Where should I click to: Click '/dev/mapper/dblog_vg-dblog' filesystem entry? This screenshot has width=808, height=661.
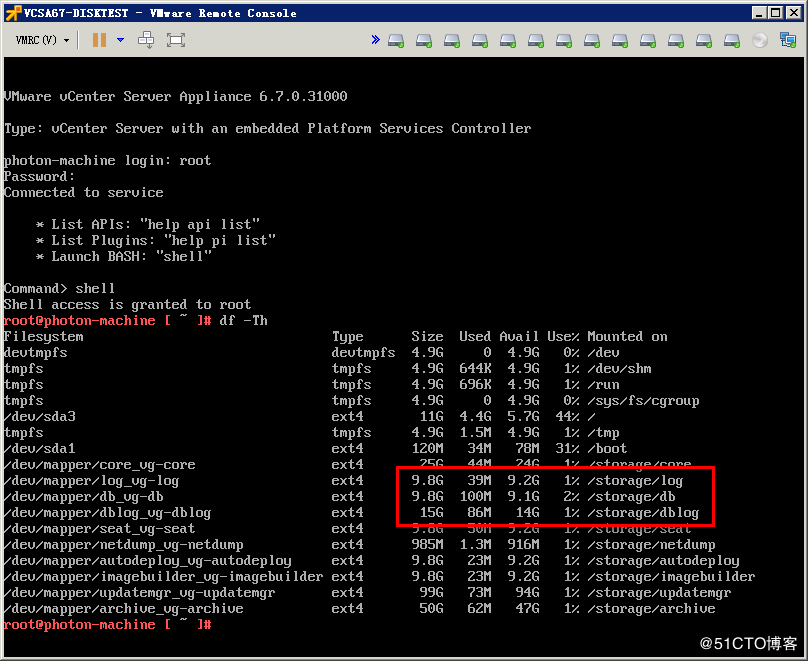pos(107,513)
